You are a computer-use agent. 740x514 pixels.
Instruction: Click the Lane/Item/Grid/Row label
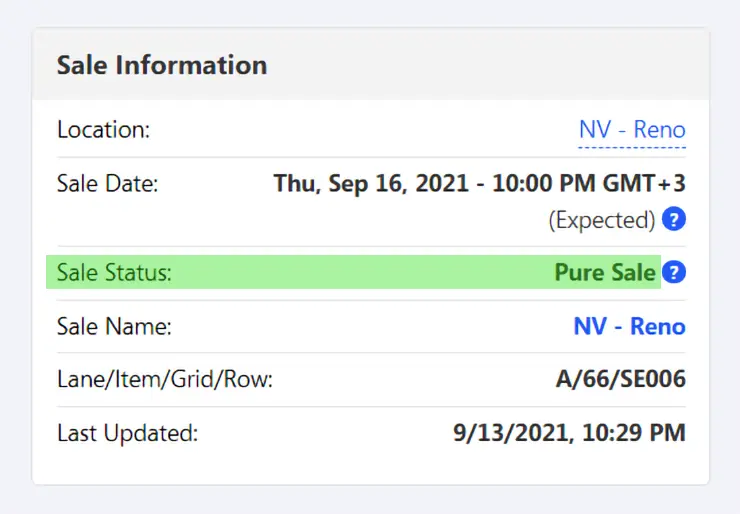pyautogui.click(x=165, y=379)
